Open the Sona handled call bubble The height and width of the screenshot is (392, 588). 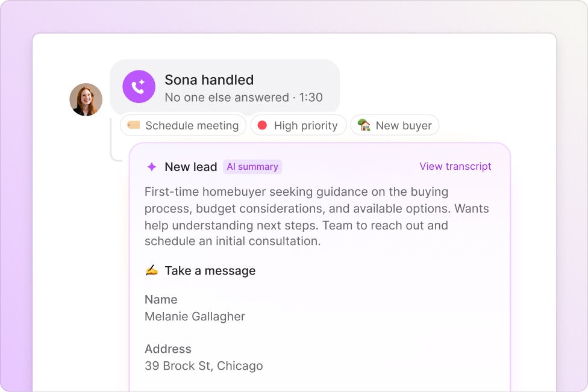click(225, 87)
